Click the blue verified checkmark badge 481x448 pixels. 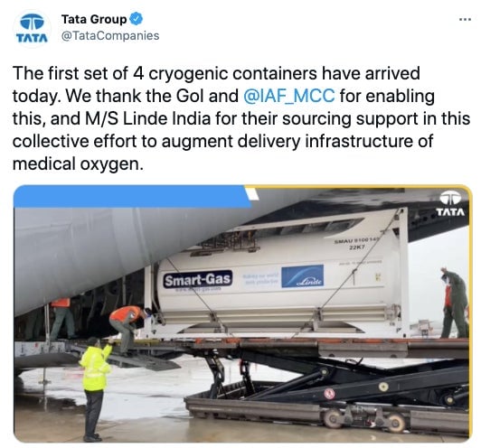(136, 19)
